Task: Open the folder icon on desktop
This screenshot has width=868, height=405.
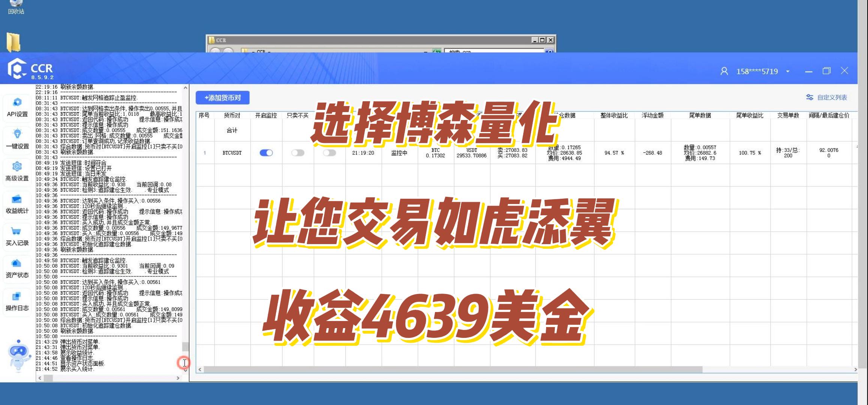Action: (x=14, y=42)
